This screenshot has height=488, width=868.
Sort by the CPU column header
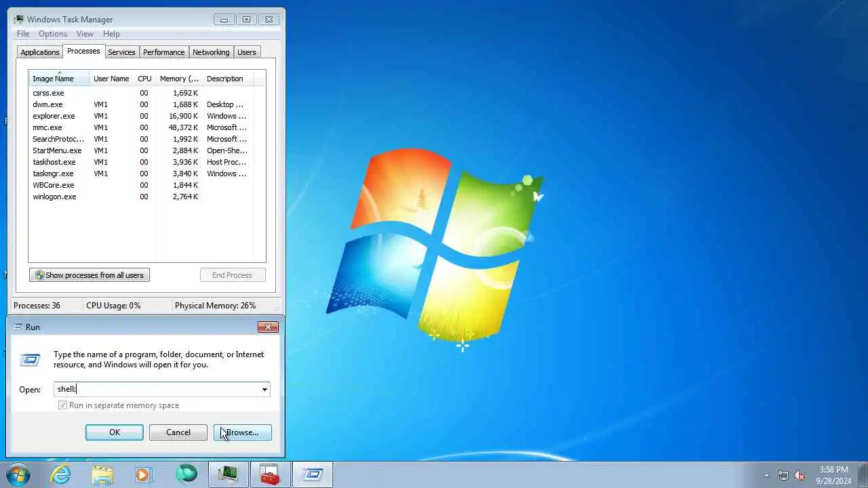coord(144,79)
